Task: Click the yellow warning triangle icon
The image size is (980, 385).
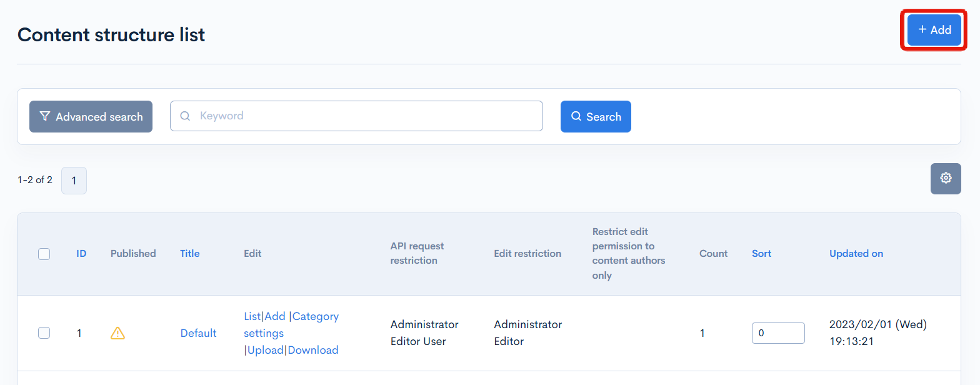Action: tap(117, 333)
